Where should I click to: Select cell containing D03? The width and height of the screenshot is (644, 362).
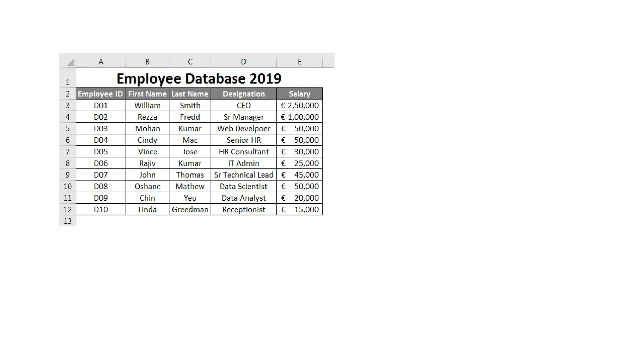[101, 129]
